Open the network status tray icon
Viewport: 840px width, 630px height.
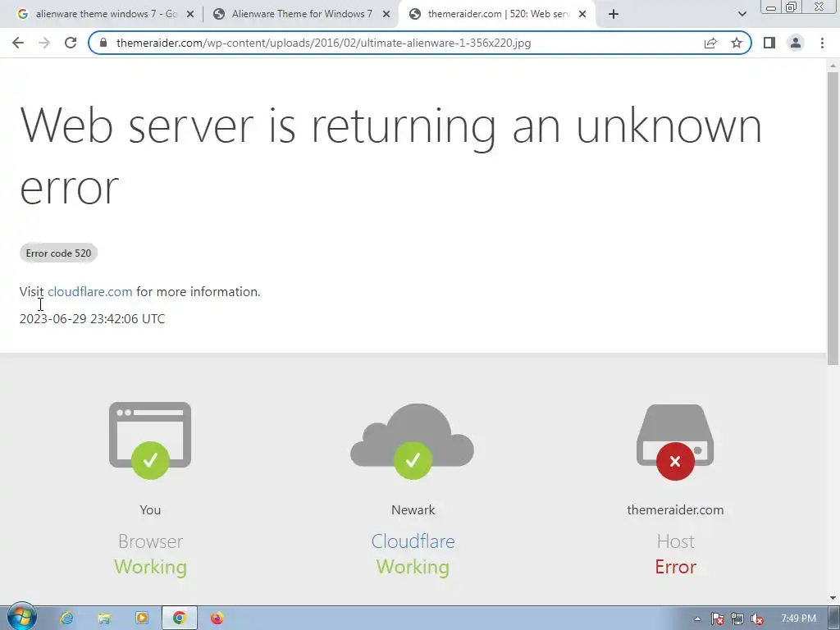[737, 619]
